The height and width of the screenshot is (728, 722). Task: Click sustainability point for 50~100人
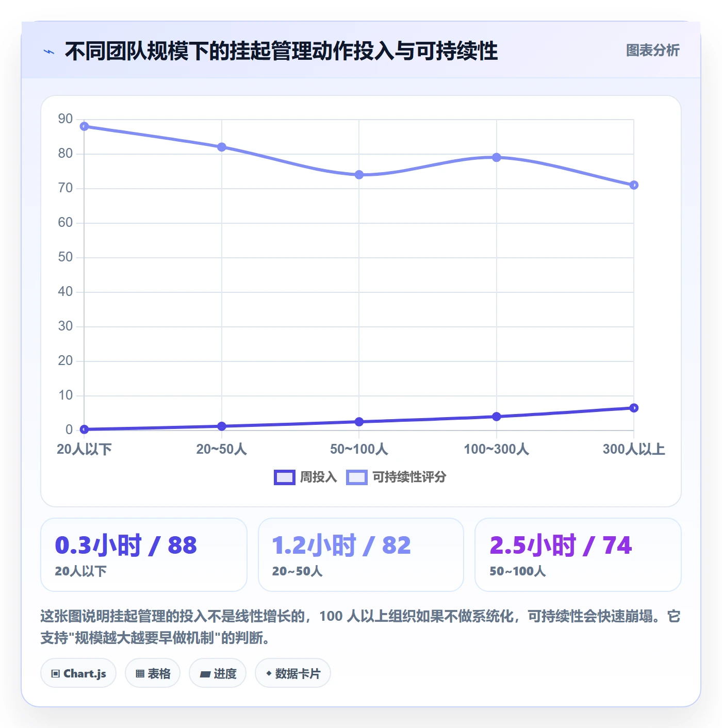point(359,175)
